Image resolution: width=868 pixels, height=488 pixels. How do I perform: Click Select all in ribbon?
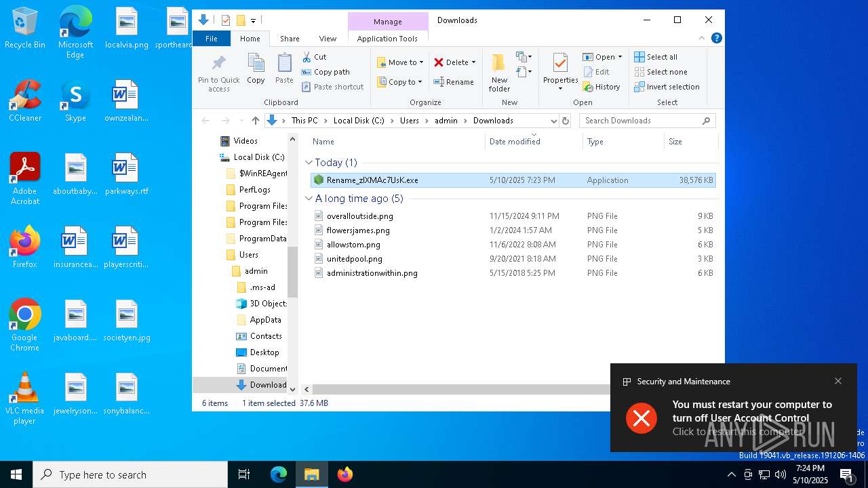[x=656, y=57]
